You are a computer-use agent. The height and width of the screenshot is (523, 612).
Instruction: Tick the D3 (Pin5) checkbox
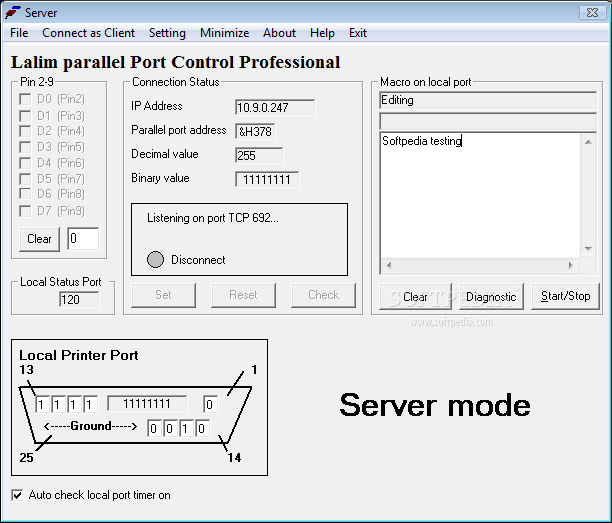click(x=25, y=147)
